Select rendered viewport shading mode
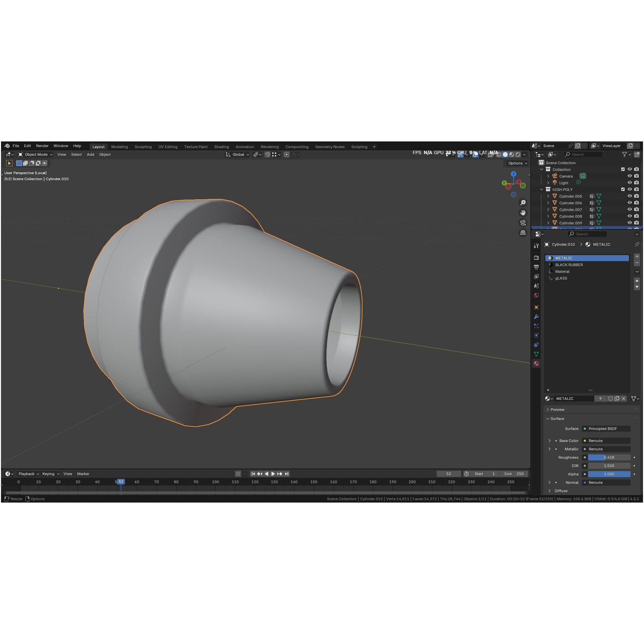 point(518,154)
